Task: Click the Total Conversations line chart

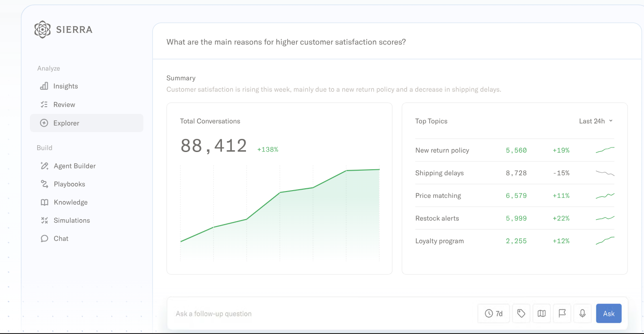Action: click(x=280, y=213)
